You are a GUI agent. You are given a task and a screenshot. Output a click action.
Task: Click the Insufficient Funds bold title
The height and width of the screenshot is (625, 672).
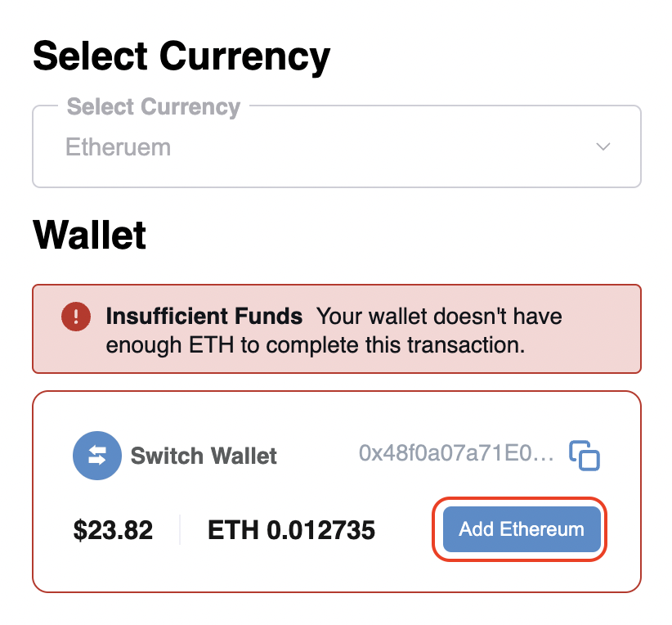click(x=204, y=316)
